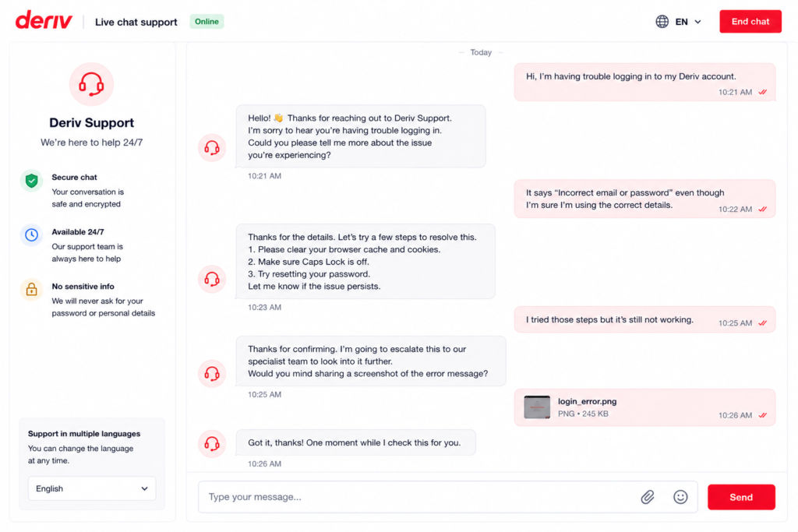The width and height of the screenshot is (798, 532).
Task: Open the emoji picker smiley icon
Action: click(680, 497)
